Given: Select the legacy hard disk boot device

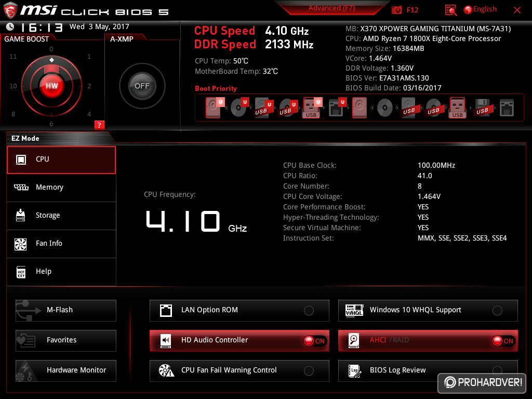Looking at the screenshot, I should tap(360, 108).
